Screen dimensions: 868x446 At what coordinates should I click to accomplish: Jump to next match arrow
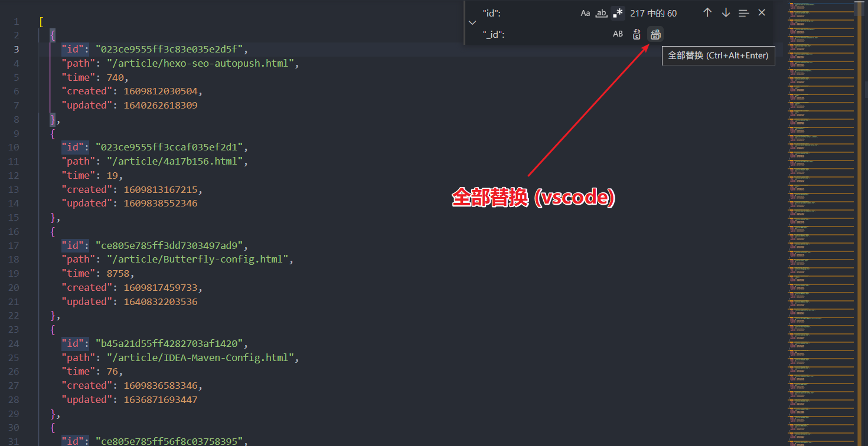(726, 13)
